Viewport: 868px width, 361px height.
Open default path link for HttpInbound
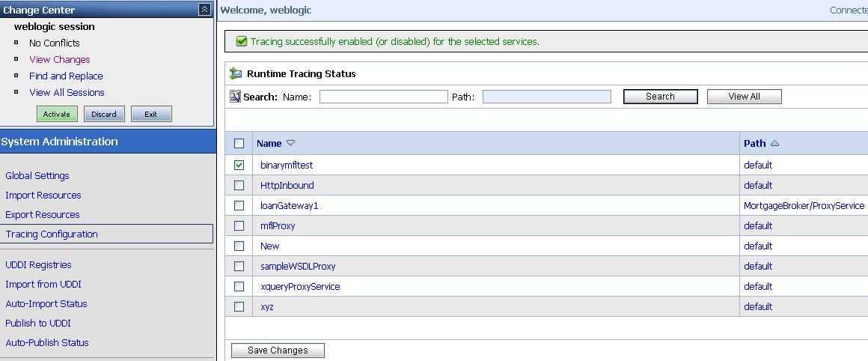[x=758, y=186]
